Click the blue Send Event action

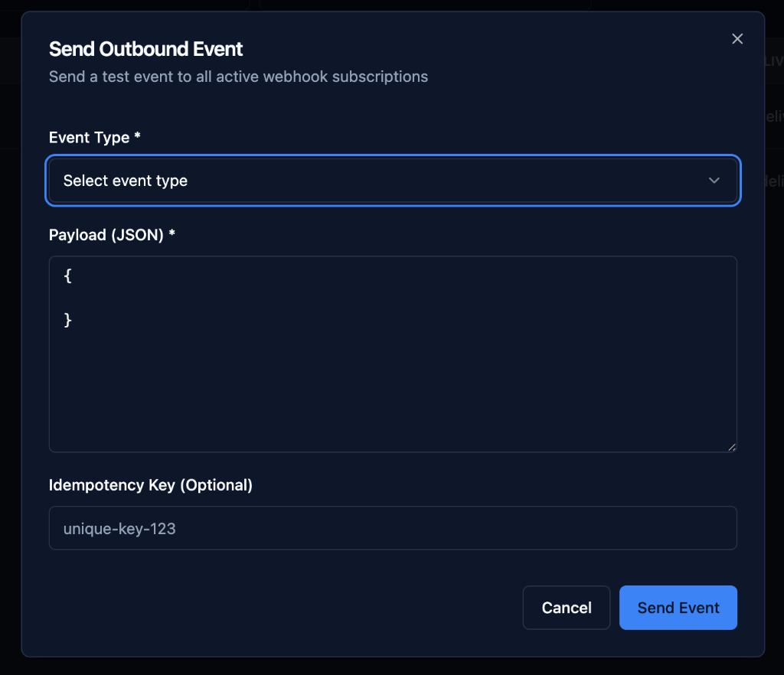point(678,607)
